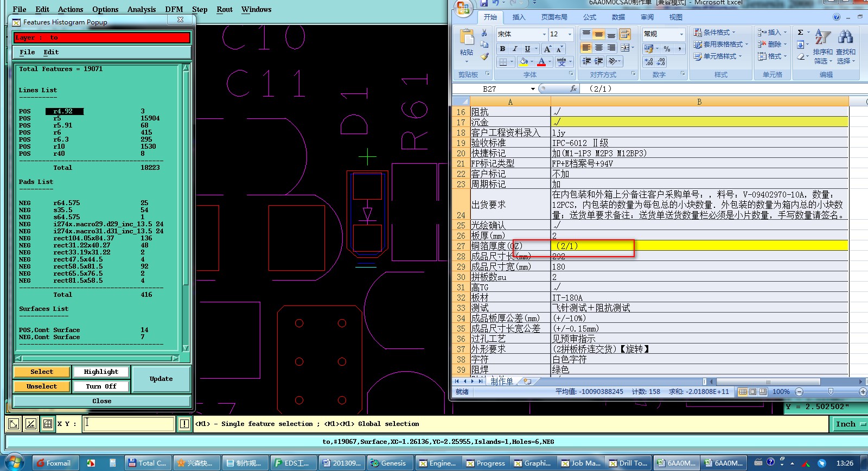This screenshot has height=471, width=868.
Task: Click the cell Borders icon
Action: click(x=503, y=62)
